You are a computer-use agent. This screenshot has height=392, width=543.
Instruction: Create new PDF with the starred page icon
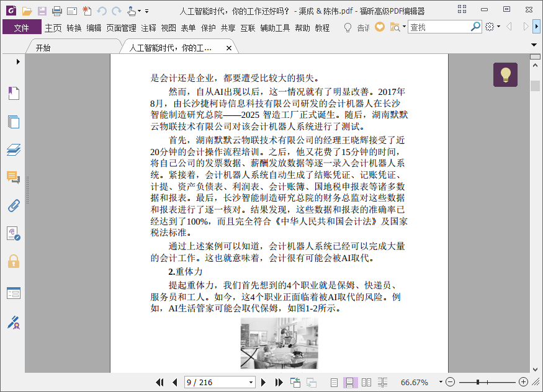pyautogui.click(x=87, y=11)
